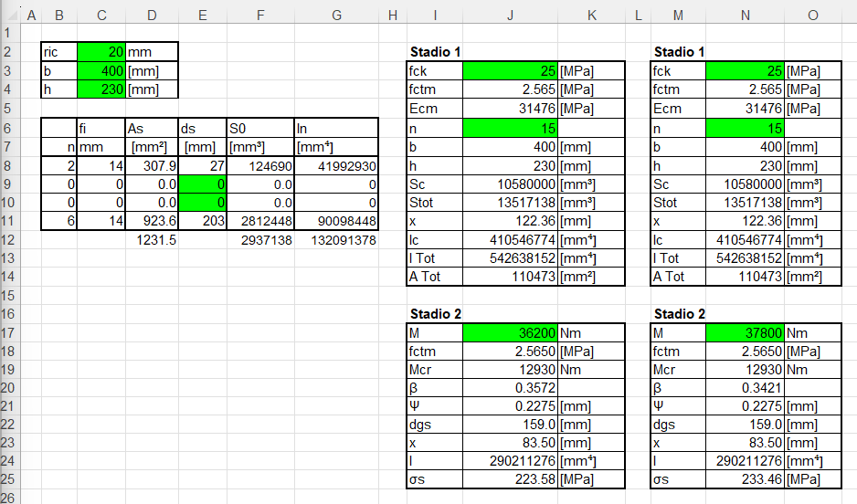Image resolution: width=857 pixels, height=504 pixels.
Task: Select the β cell showing 0.3572
Action: 510,388
